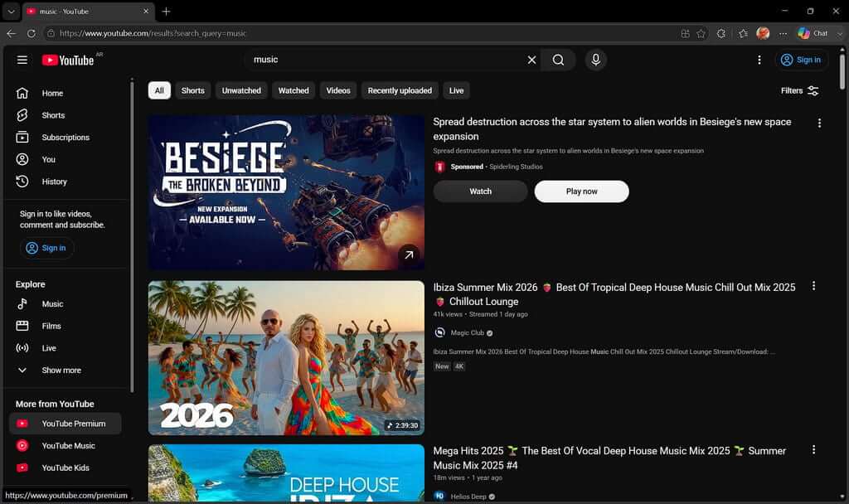Click Play now on Besiege ad

point(581,191)
